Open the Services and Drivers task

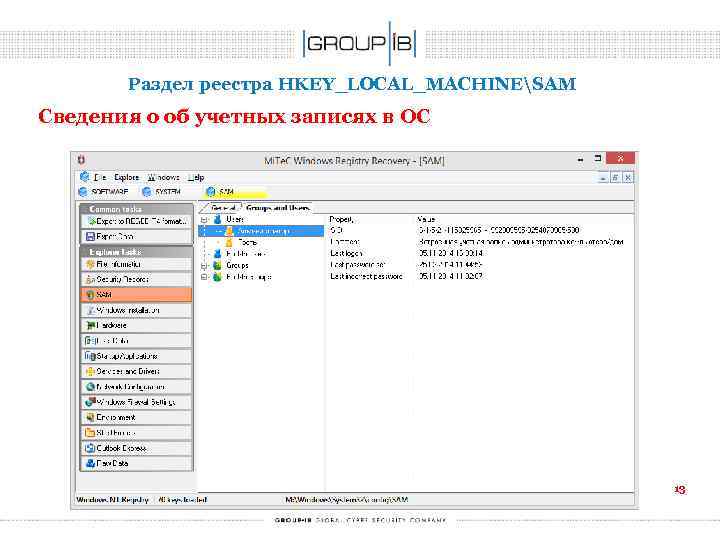pyautogui.click(x=136, y=371)
